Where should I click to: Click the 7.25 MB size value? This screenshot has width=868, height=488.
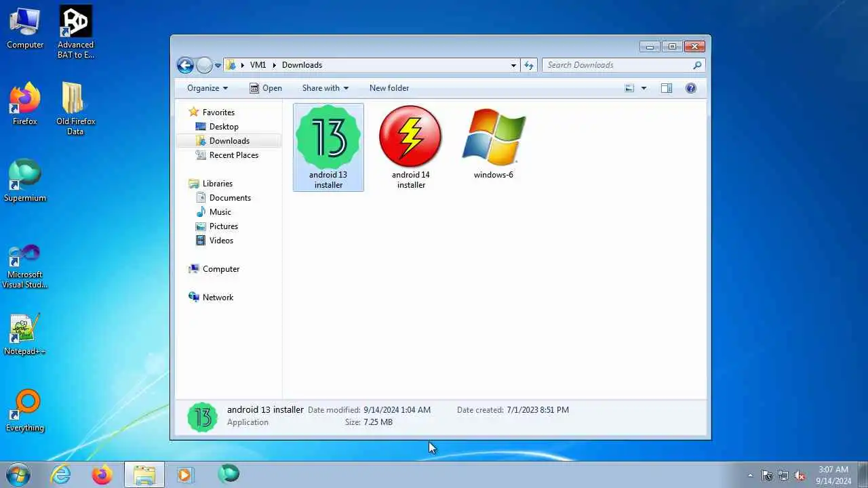pos(378,422)
